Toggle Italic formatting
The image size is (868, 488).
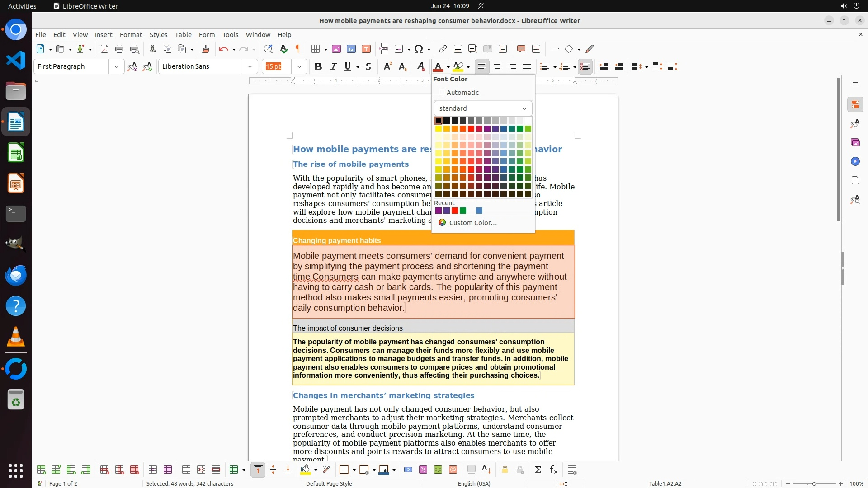[x=333, y=66]
